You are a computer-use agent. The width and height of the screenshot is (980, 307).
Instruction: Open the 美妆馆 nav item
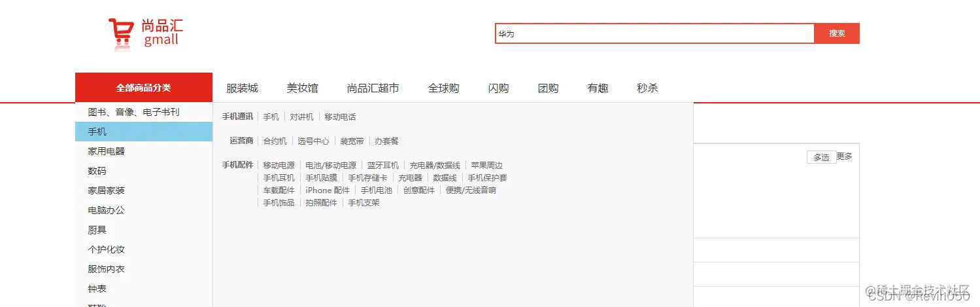(x=302, y=88)
